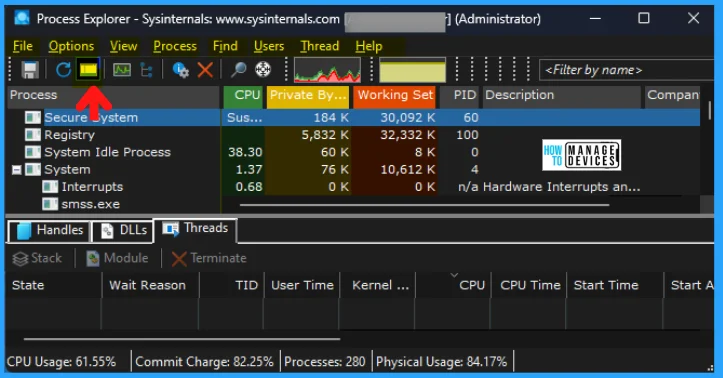Toggle the Show Process Tree icon

[147, 70]
